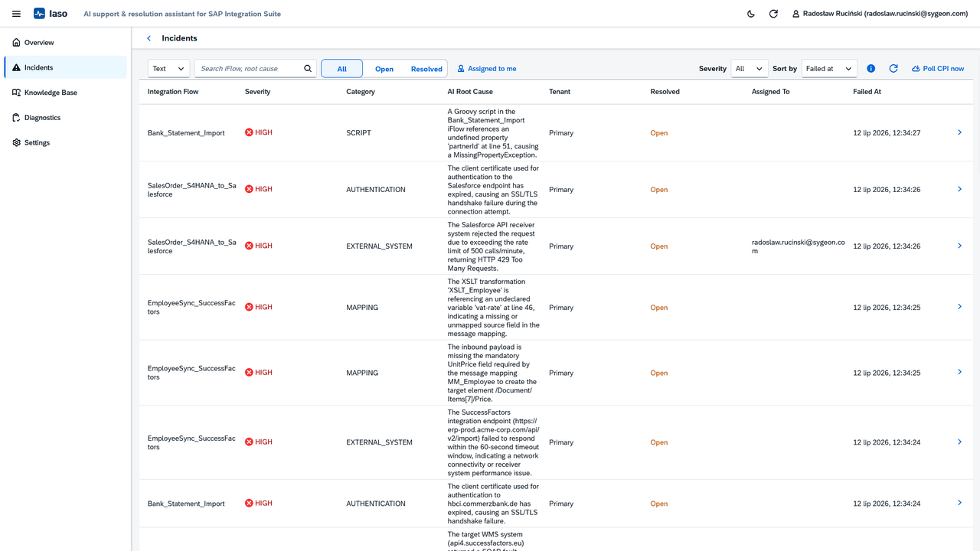This screenshot has height=551, width=980.
Task: Select the Open status filter
Action: click(384, 69)
